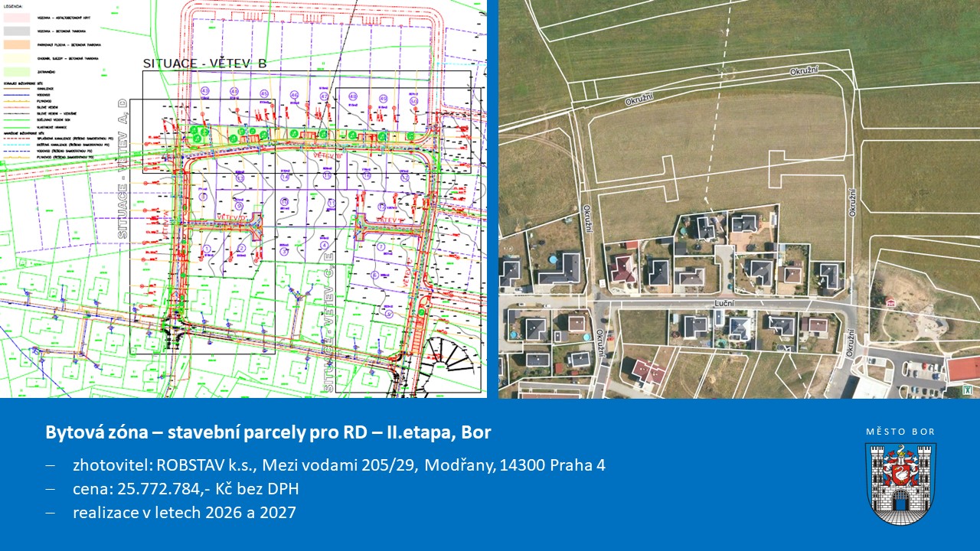Click the zhotovitel ROBSTAV k.s. bullet line
Viewport: 980px width, 551px height.
pos(338,465)
